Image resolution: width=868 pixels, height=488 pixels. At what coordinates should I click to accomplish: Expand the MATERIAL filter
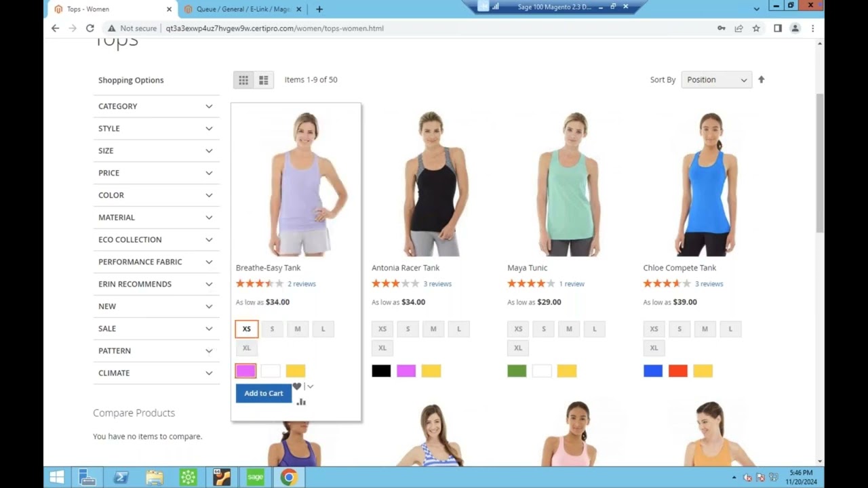point(156,218)
